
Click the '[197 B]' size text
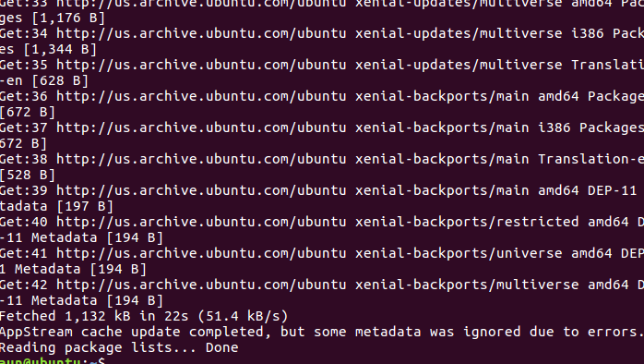point(85,206)
